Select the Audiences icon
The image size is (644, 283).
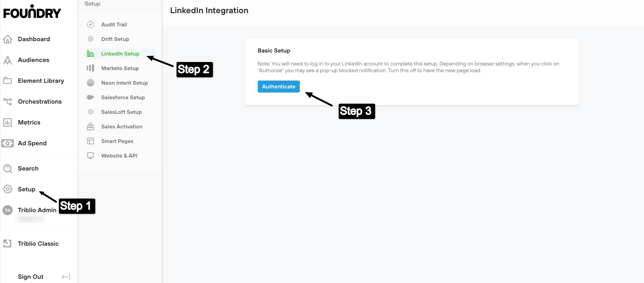click(x=7, y=60)
